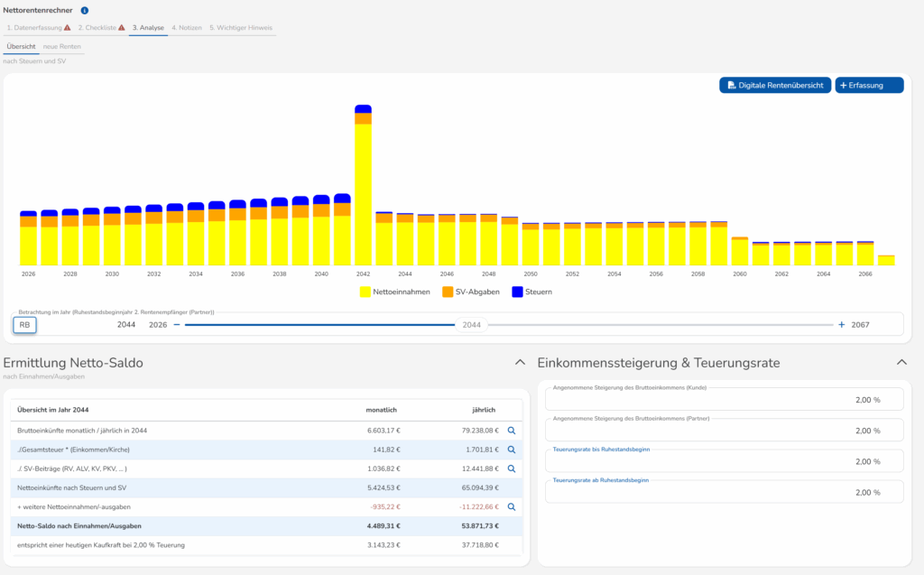924x575 pixels.
Task: Switch to the 4. Notizen tab
Action: 187,28
